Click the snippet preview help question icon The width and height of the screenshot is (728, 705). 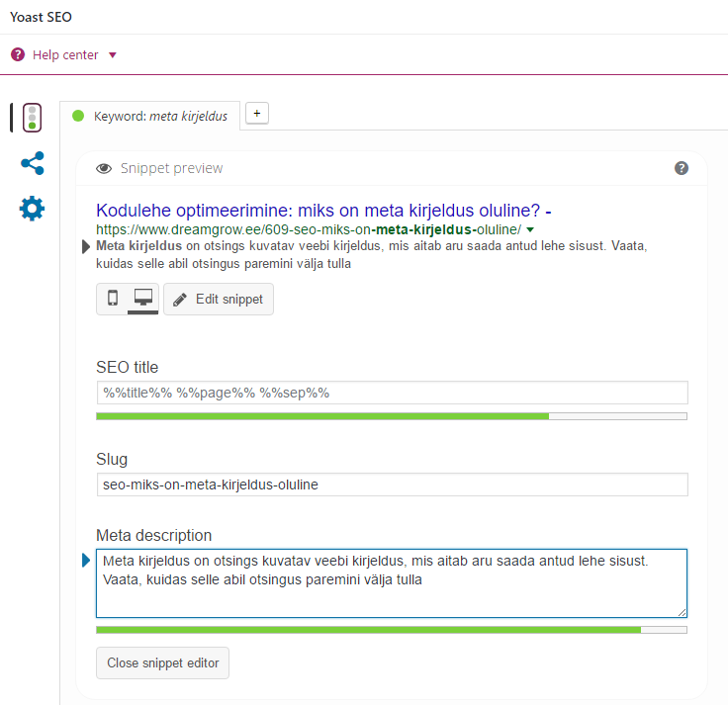pos(682,168)
